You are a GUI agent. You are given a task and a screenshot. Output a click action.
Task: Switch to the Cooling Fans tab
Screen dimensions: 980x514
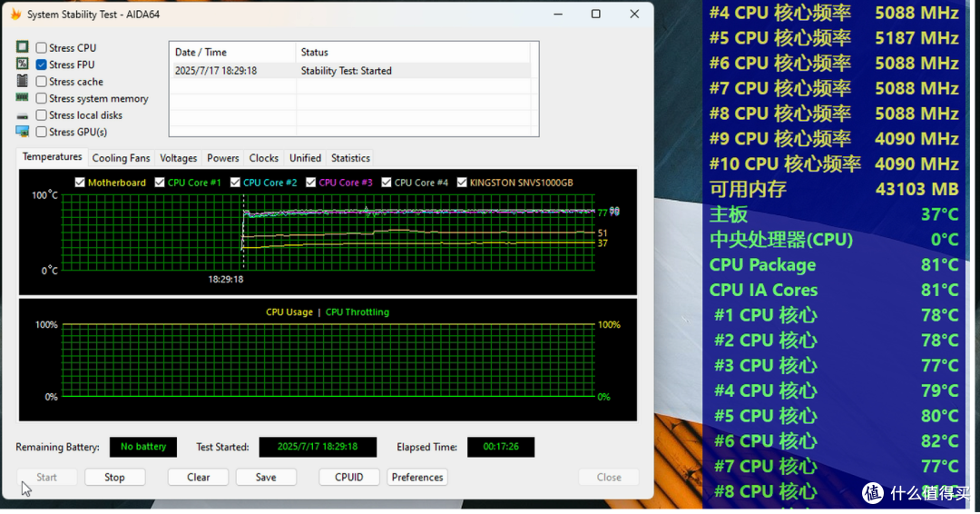point(121,158)
